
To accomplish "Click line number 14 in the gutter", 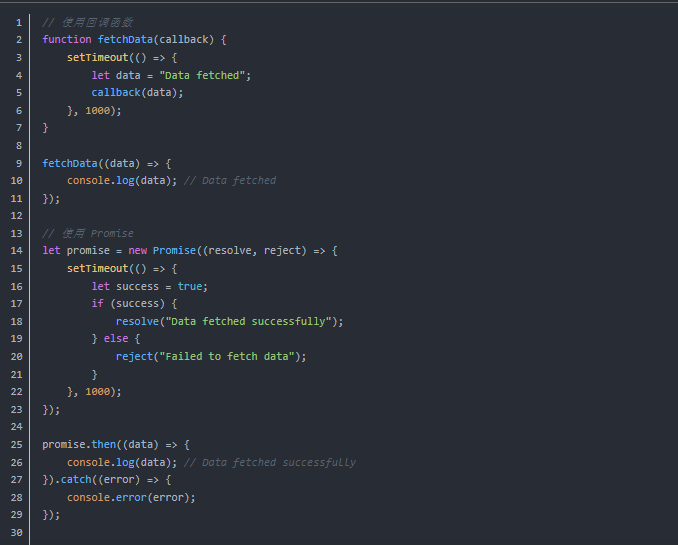I will pyautogui.click(x=16, y=251).
